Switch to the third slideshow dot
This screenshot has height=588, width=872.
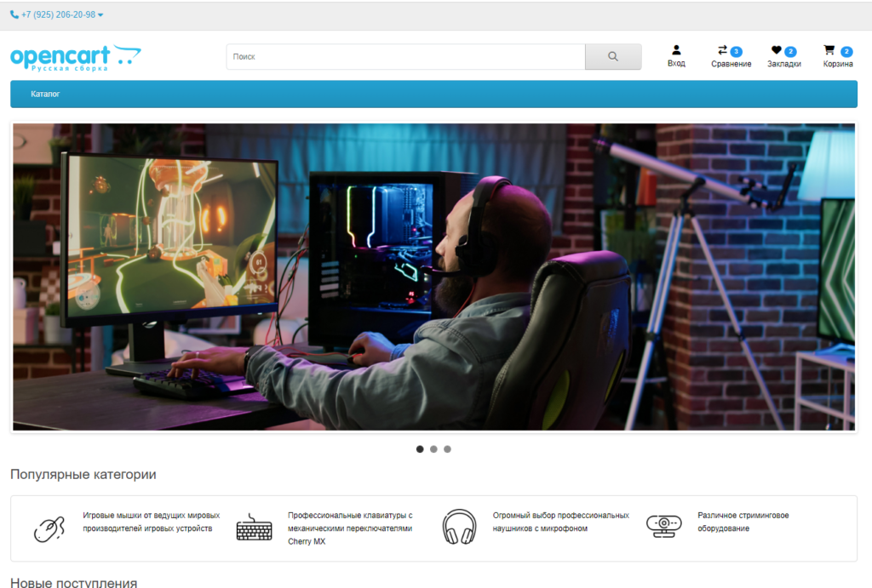[447, 449]
